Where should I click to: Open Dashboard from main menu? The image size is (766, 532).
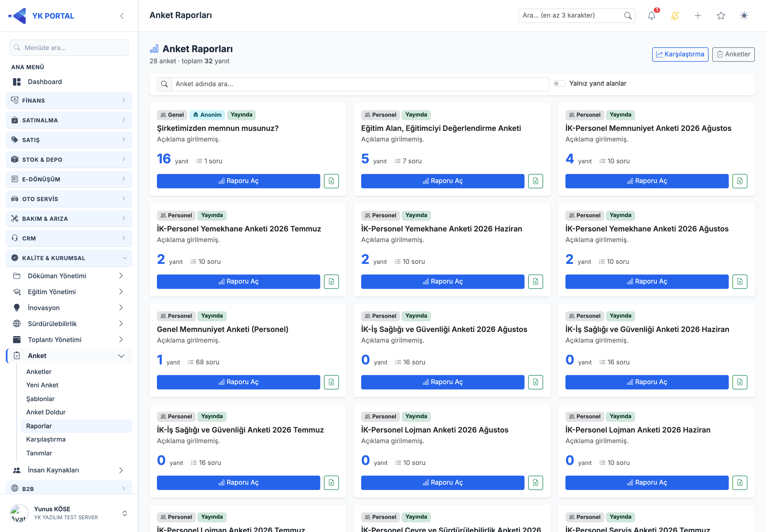(x=69, y=82)
